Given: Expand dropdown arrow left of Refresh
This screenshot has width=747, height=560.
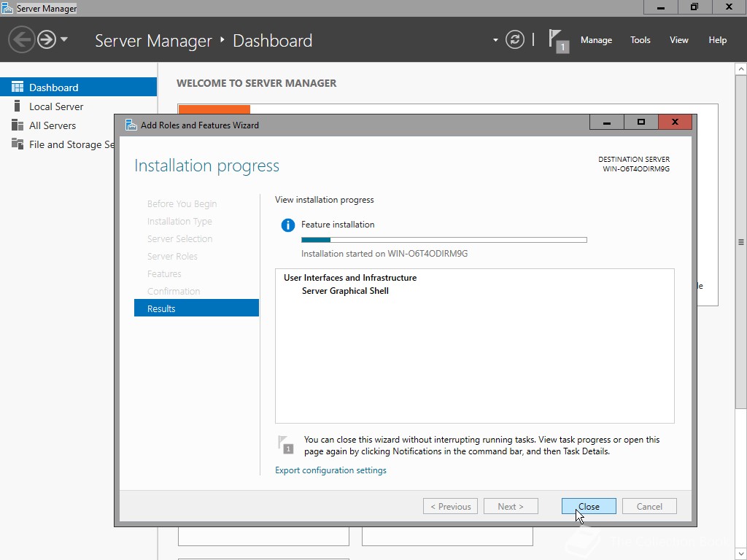Looking at the screenshot, I should (x=495, y=40).
